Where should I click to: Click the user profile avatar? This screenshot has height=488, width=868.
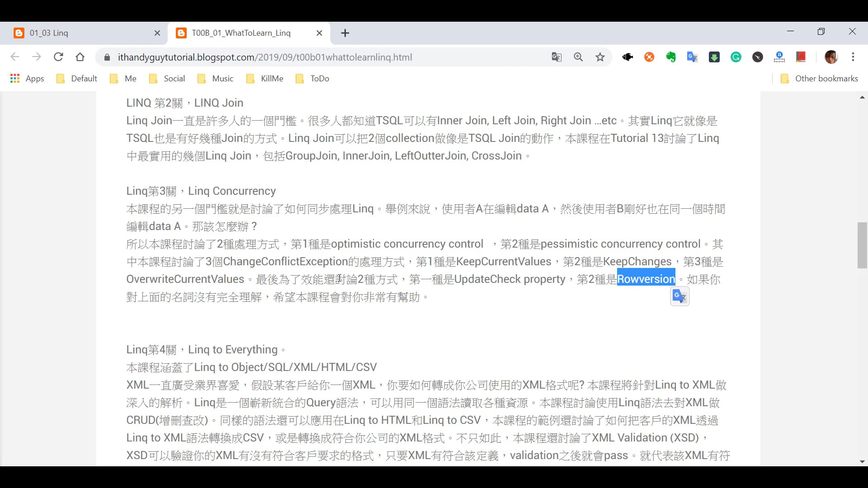[x=831, y=57]
